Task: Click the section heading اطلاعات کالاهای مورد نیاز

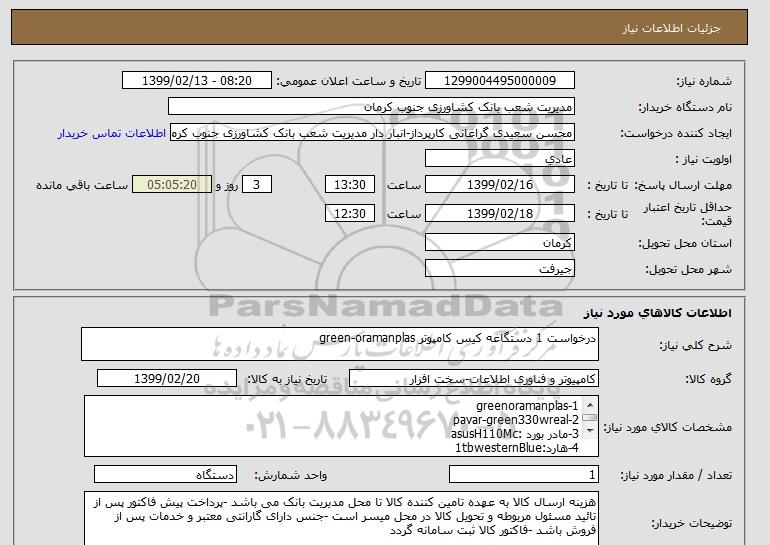Action: click(x=657, y=313)
